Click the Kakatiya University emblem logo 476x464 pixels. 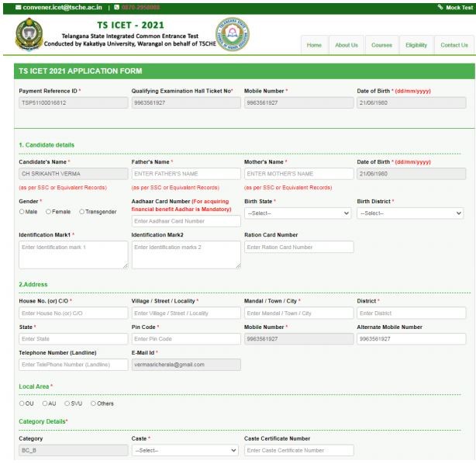(29, 34)
